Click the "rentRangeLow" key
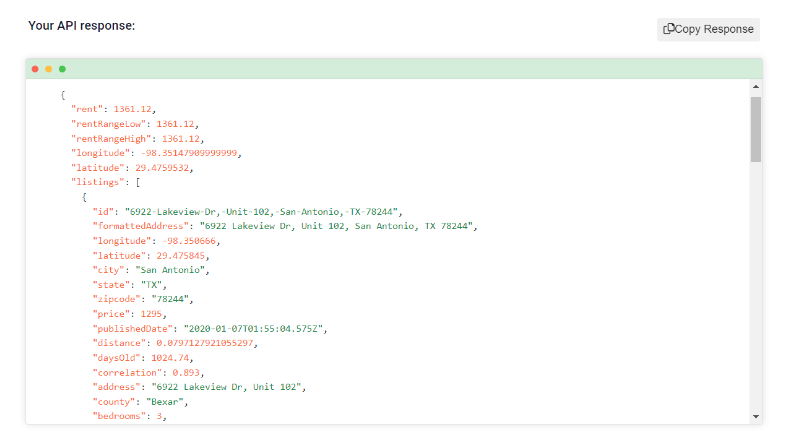The width and height of the screenshot is (788, 441). point(108,124)
